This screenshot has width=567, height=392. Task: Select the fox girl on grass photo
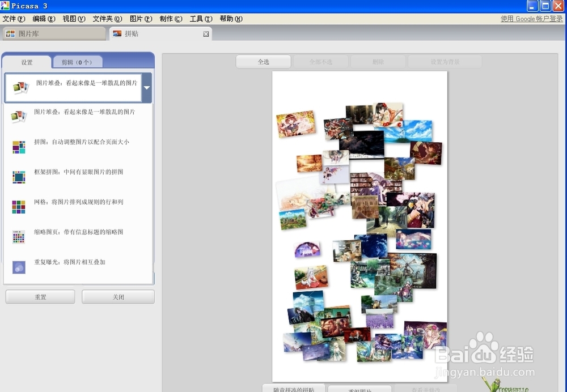(x=311, y=278)
